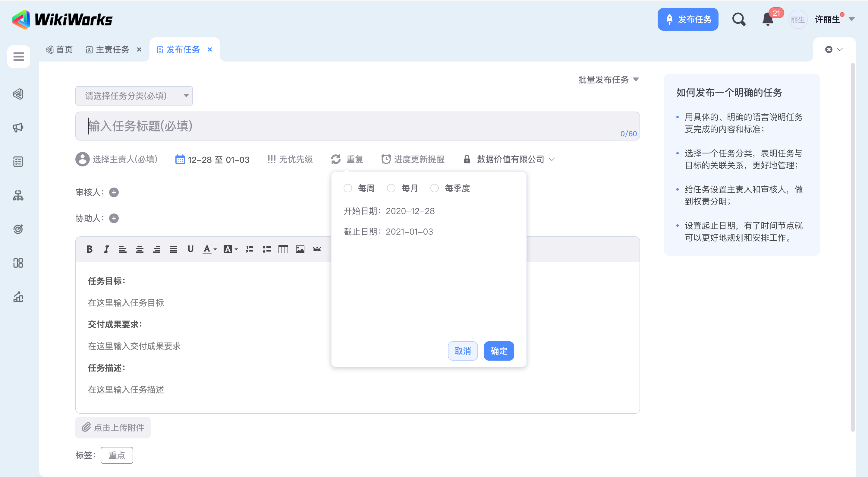The height and width of the screenshot is (477, 868).
Task: Select the 每周 repeat option
Action: [x=348, y=188]
